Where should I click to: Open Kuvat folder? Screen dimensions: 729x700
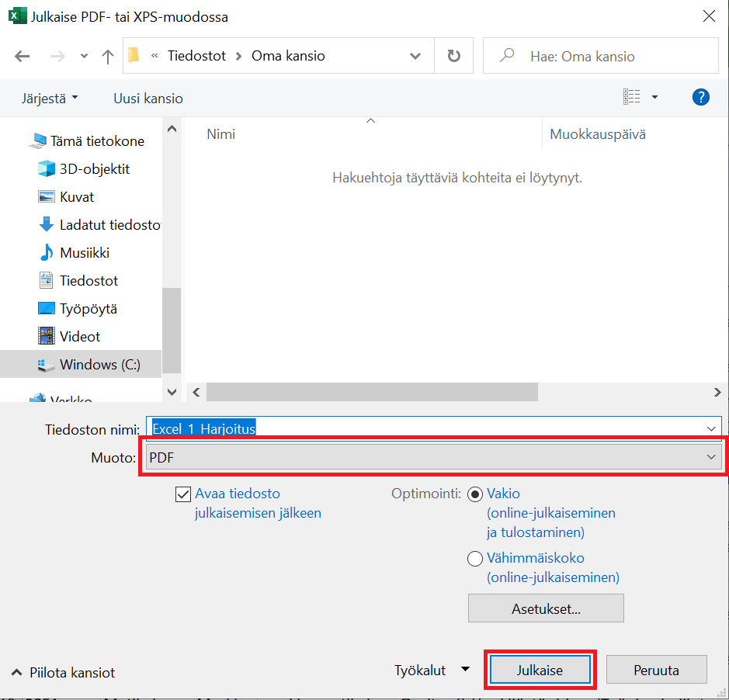click(77, 197)
